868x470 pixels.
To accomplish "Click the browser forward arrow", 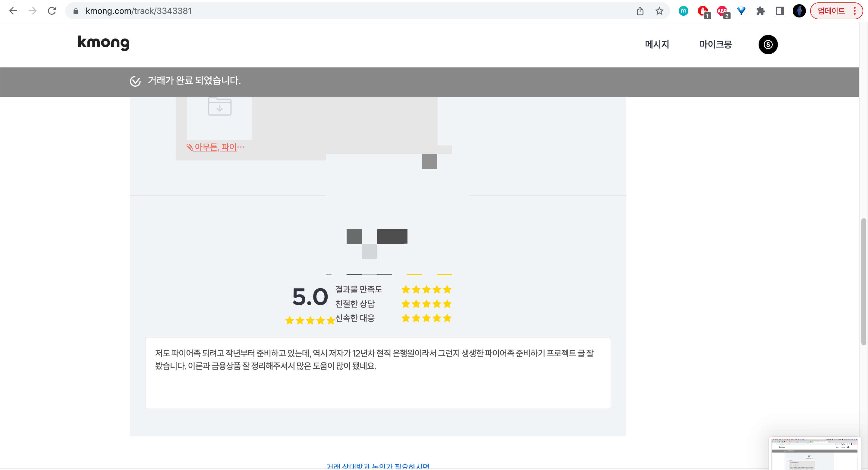I will pyautogui.click(x=32, y=11).
